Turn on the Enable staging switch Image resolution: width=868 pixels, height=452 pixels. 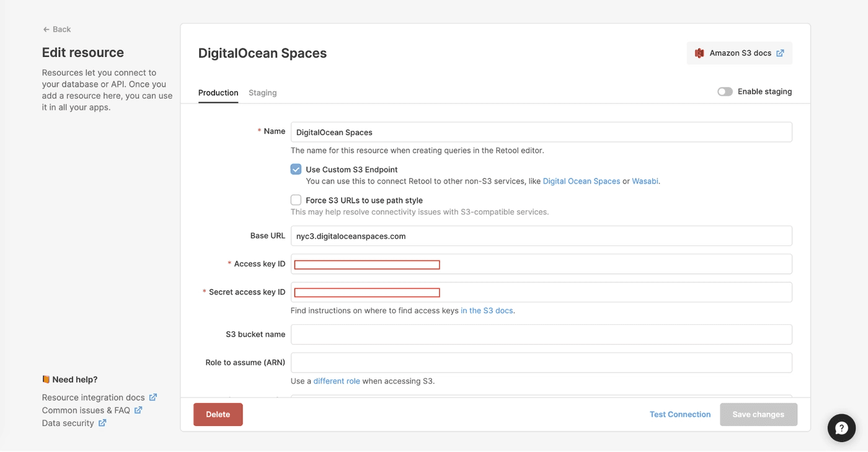[x=725, y=92]
